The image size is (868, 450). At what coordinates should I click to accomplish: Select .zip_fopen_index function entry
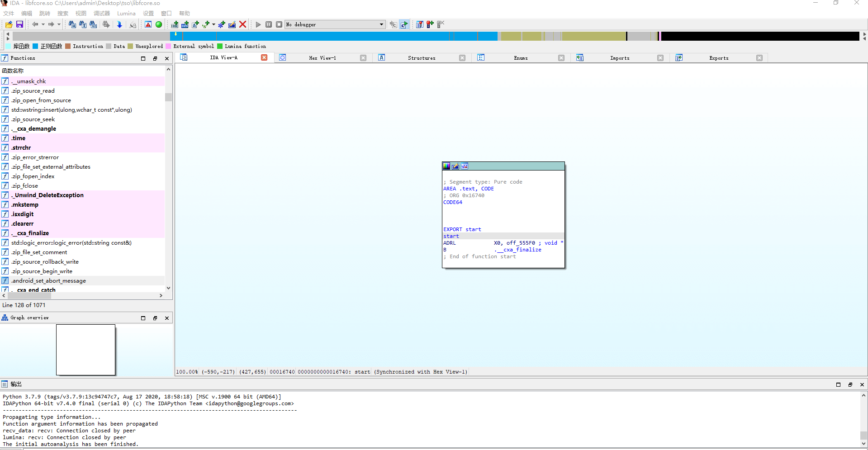point(82,176)
